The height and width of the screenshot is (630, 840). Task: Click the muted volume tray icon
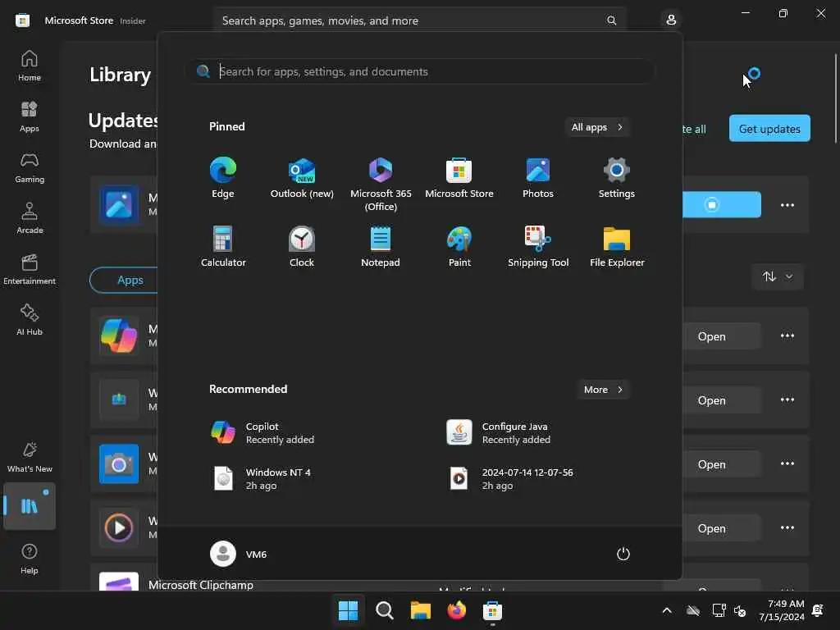click(x=740, y=610)
